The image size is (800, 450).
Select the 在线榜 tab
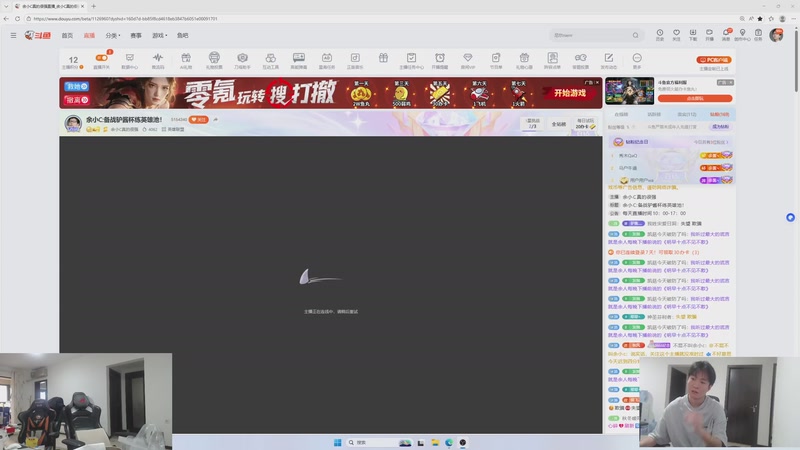[621, 114]
